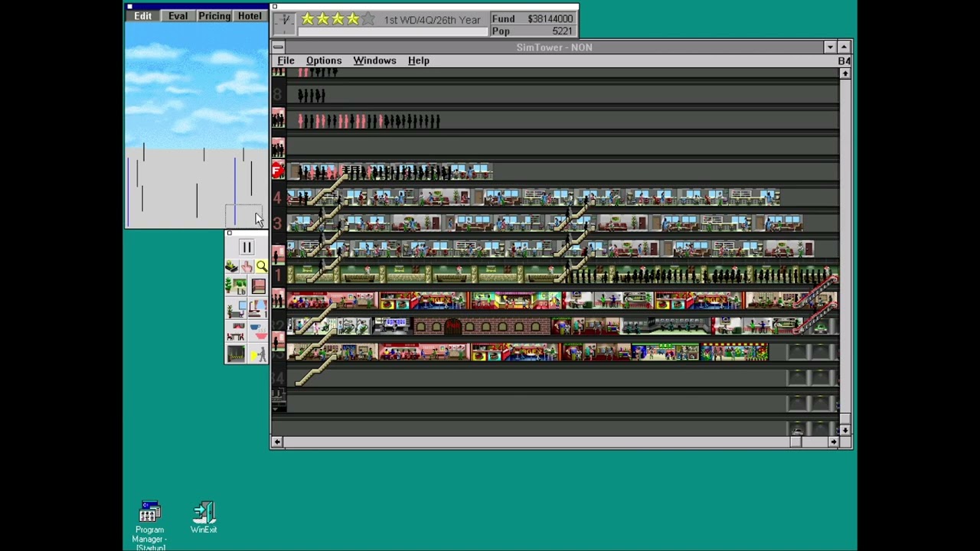Choose the security guard flashlight tool
Image resolution: width=980 pixels, height=551 pixels.
tap(258, 354)
